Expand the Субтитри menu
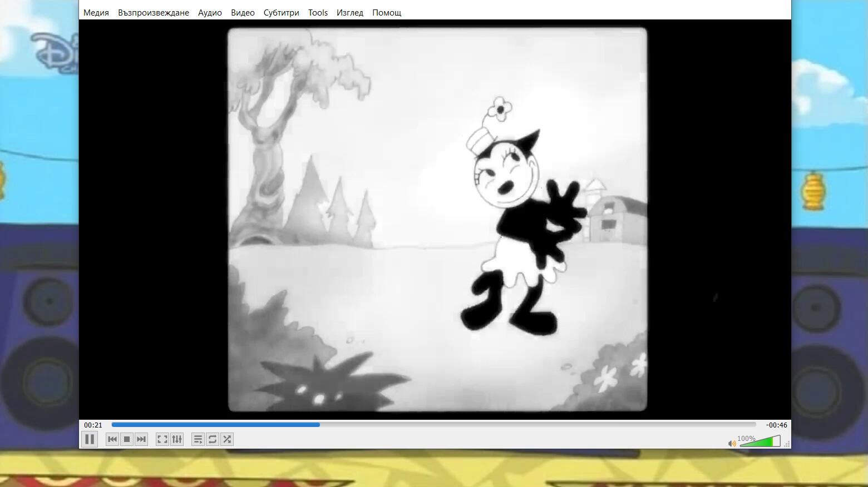Image resolution: width=868 pixels, height=487 pixels. 281,13
